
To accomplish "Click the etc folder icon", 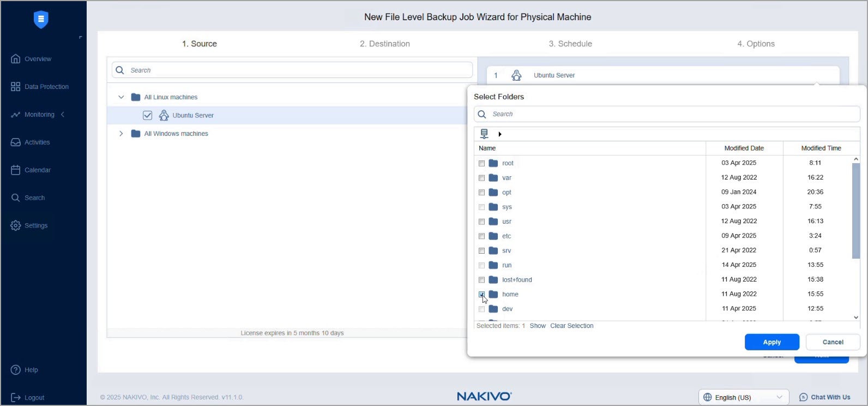I will [493, 236].
